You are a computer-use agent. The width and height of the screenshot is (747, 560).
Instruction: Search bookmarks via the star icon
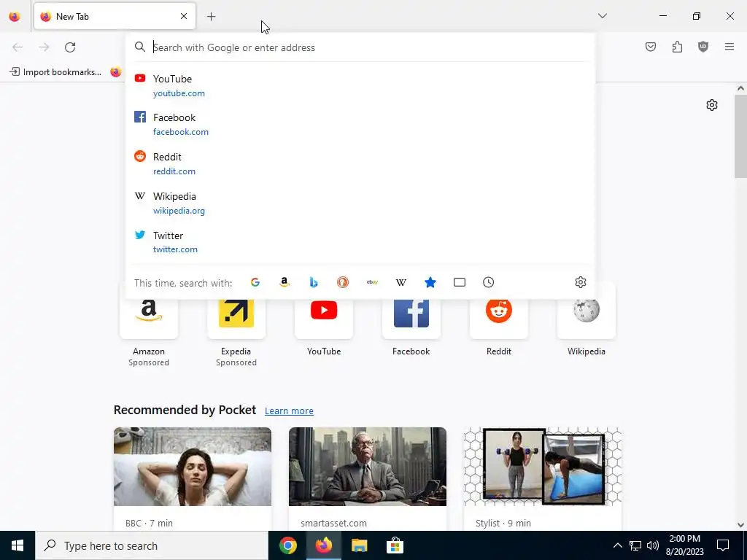430,282
